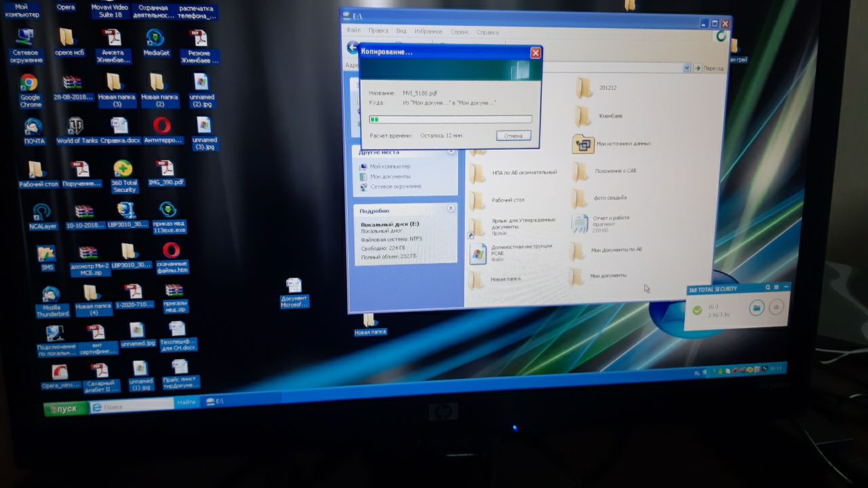Select приказ мвд 113exe.exe icon

(x=168, y=218)
